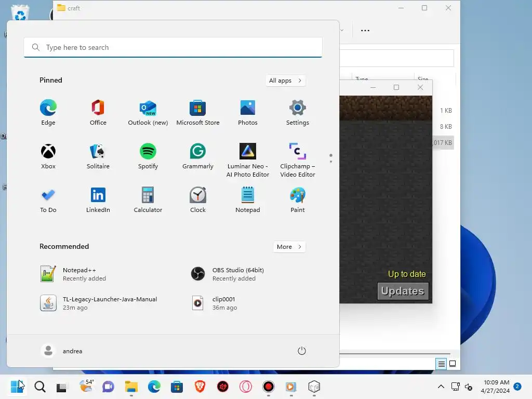
Task: Open Settings pinned app
Action: [298, 113]
